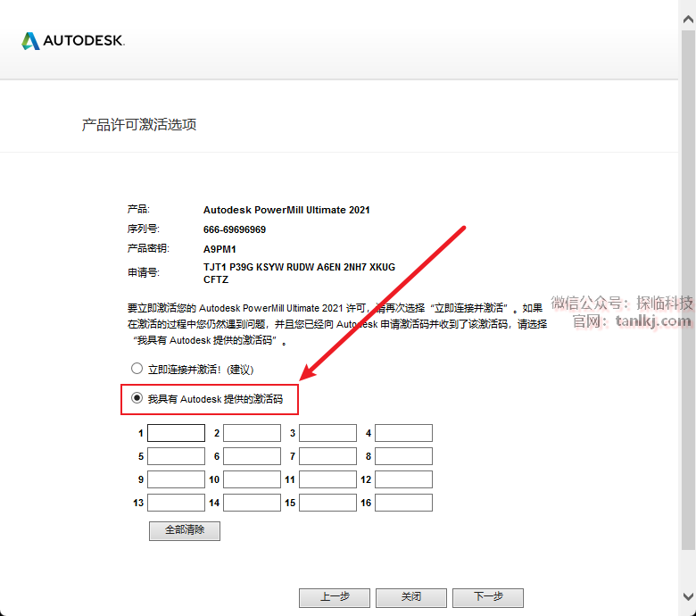Viewport: 696px width, 616px height.
Task: Proceed with the 下一步 next button
Action: [x=488, y=597]
